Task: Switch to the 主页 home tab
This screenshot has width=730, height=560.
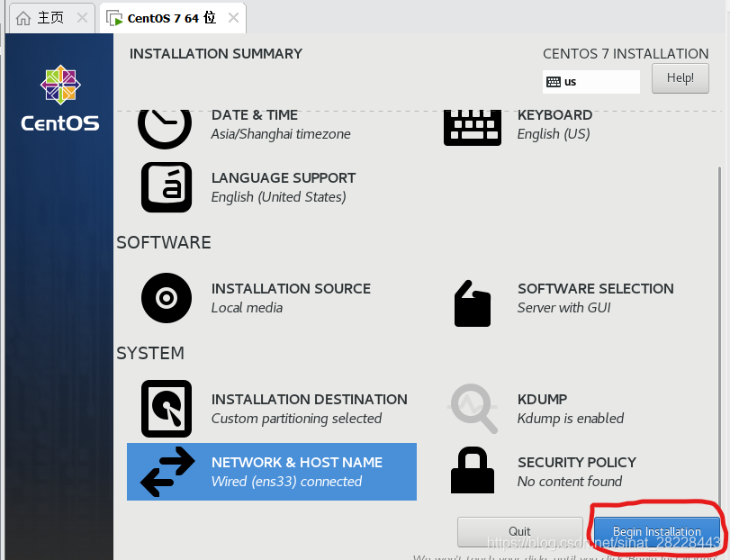Action: click(52, 18)
